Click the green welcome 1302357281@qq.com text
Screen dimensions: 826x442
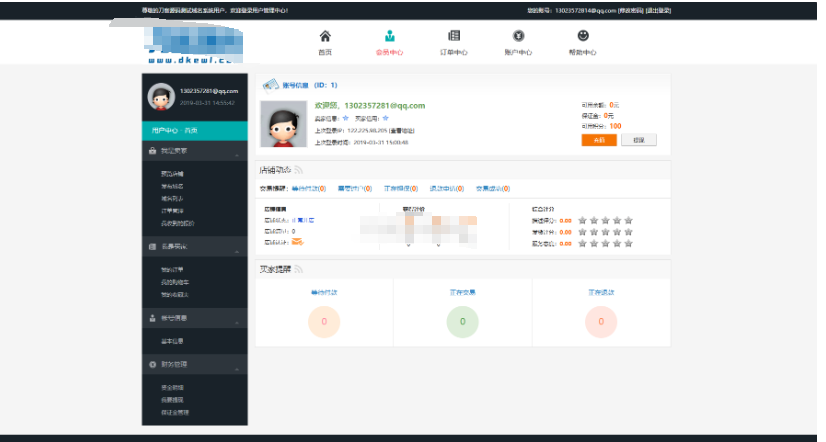point(370,106)
